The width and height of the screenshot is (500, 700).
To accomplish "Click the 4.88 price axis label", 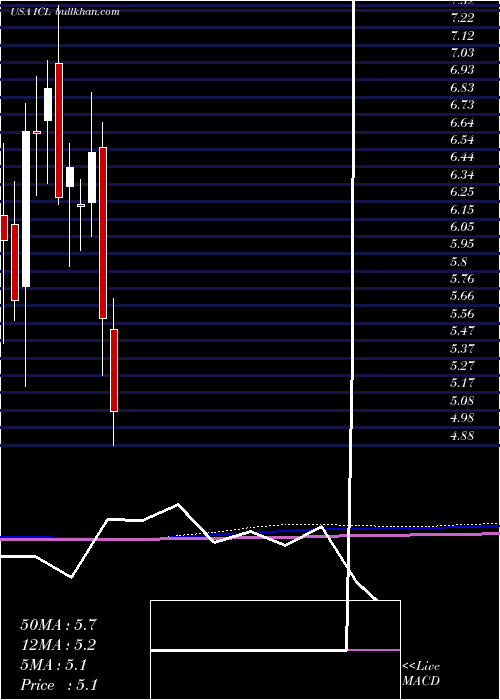I will (x=462, y=436).
